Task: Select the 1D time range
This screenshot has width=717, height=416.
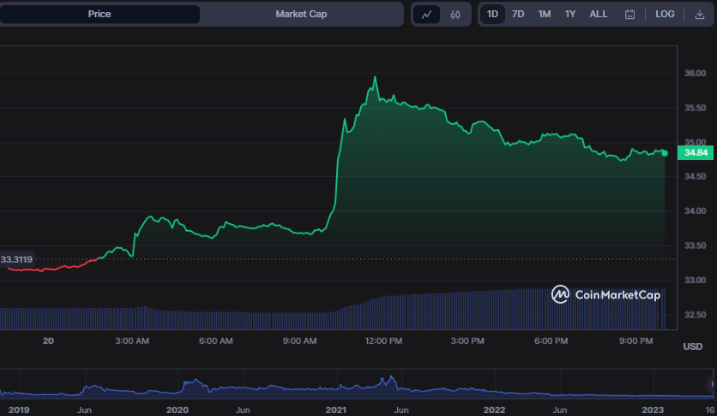Action: tap(492, 14)
